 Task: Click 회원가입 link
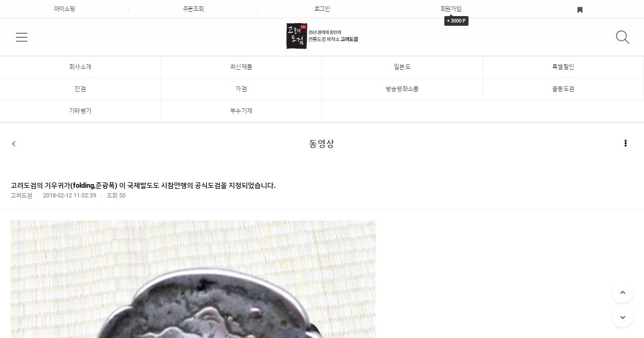[451, 9]
